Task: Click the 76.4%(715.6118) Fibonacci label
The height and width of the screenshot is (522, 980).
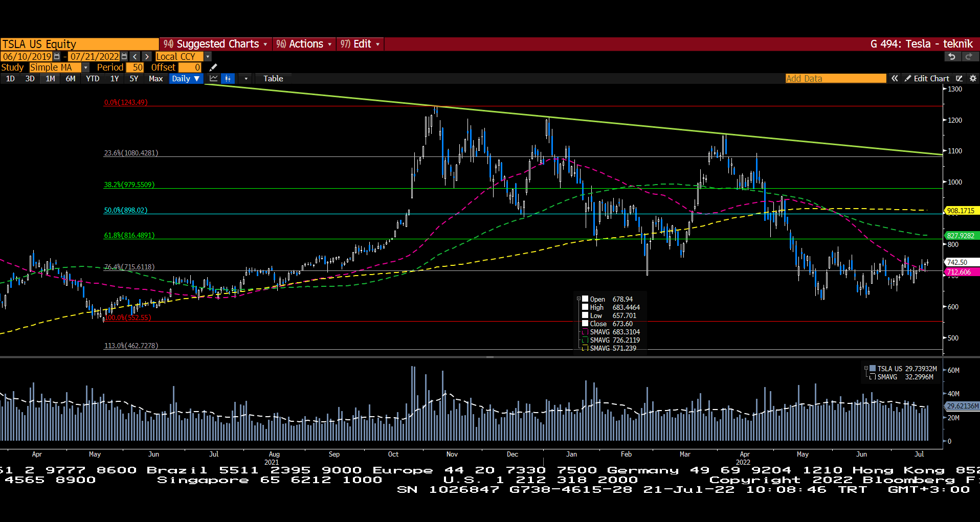Action: tap(129, 267)
